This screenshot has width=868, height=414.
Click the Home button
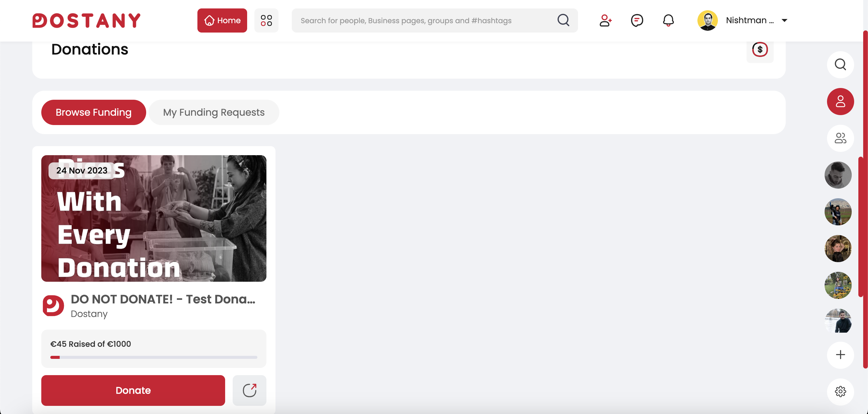click(x=222, y=20)
